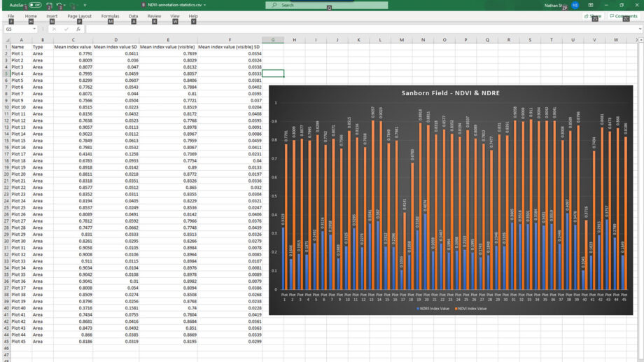This screenshot has height=362, width=644.
Task: Open the Review tab
Action: pyautogui.click(x=154, y=16)
